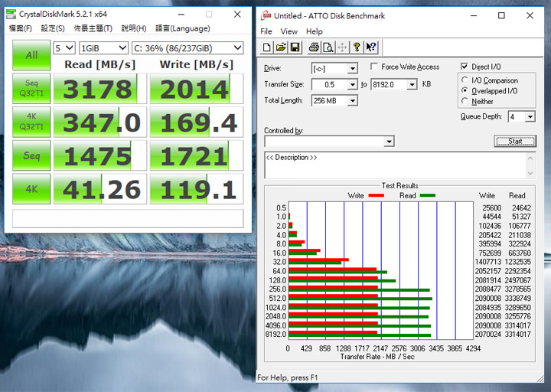Click the 32.0 row write value 1407713

(488, 262)
